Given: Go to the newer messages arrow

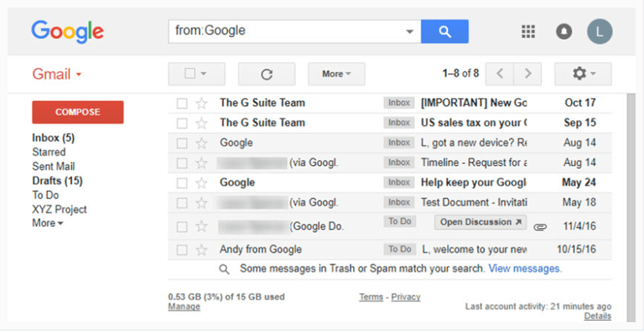Looking at the screenshot, I should tap(499, 74).
